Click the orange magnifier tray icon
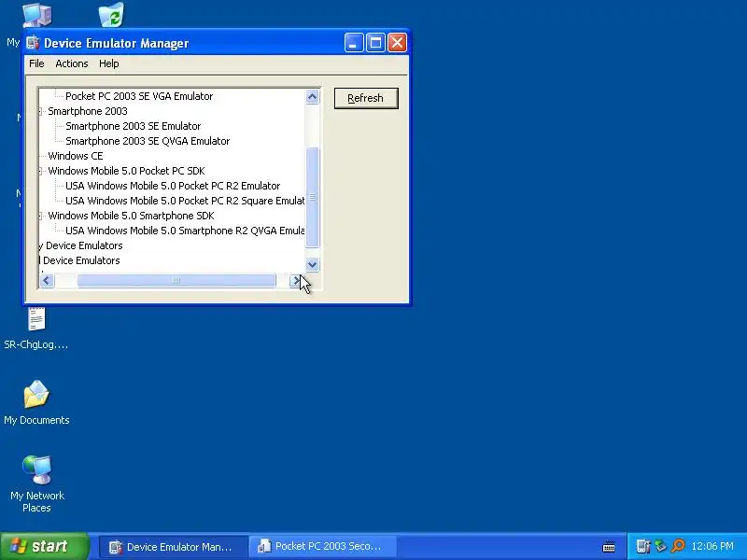 (x=678, y=546)
